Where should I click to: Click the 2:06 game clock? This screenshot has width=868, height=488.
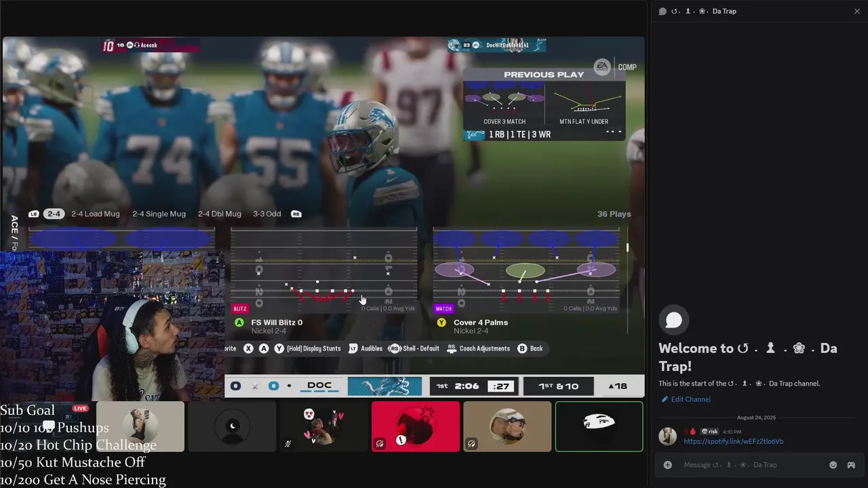[x=467, y=386]
